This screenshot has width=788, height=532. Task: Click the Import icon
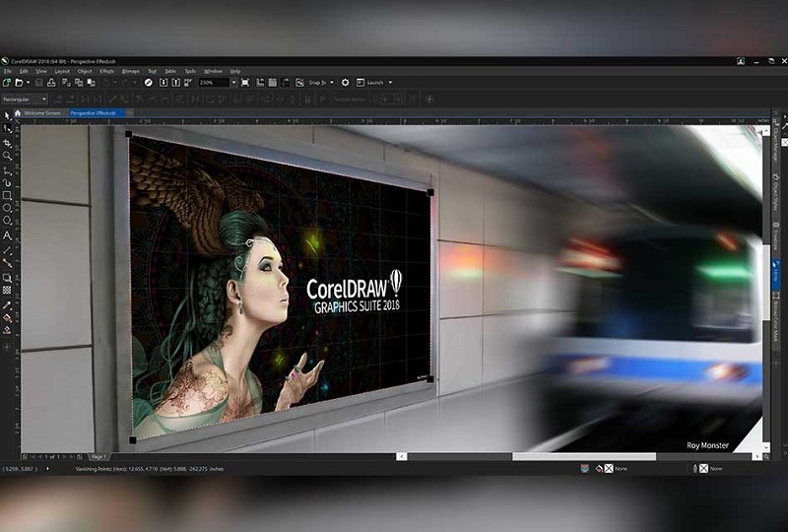[x=164, y=83]
